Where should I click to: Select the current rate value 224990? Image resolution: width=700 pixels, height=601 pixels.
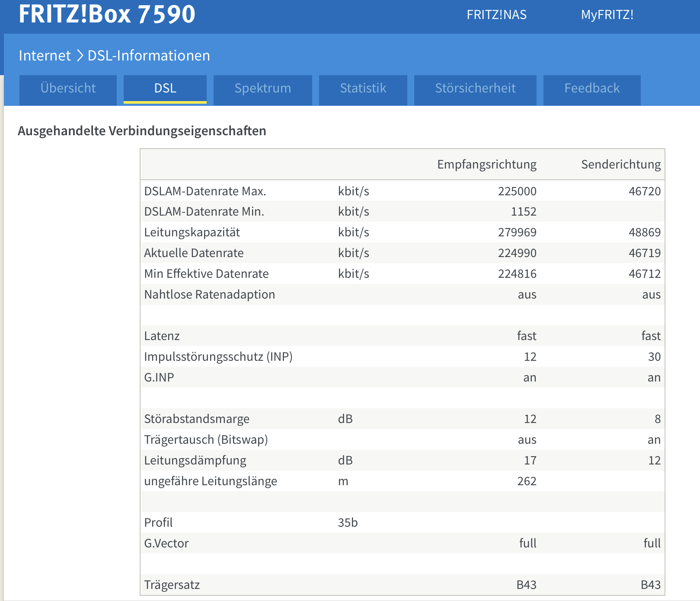click(x=517, y=253)
